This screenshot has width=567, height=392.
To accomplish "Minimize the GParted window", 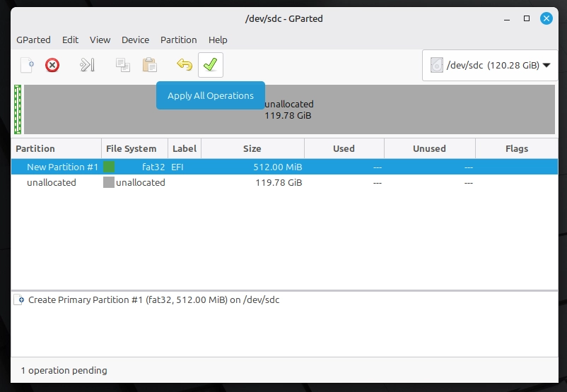I will (507, 18).
